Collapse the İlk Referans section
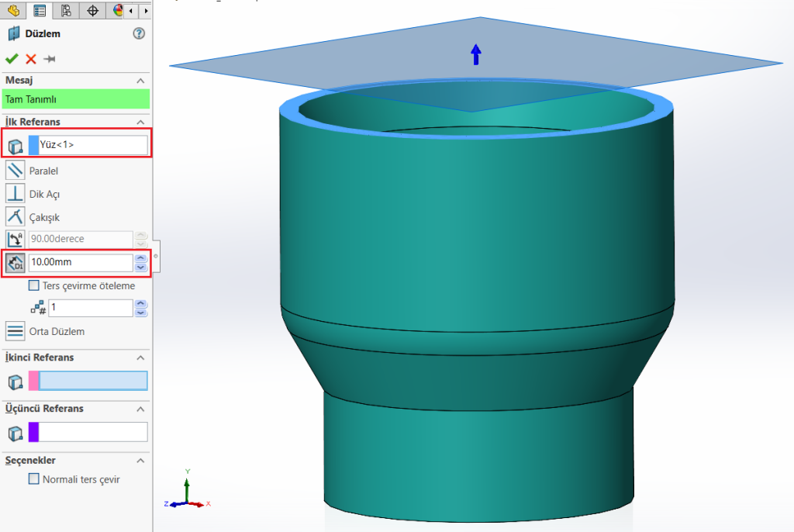 pos(140,122)
